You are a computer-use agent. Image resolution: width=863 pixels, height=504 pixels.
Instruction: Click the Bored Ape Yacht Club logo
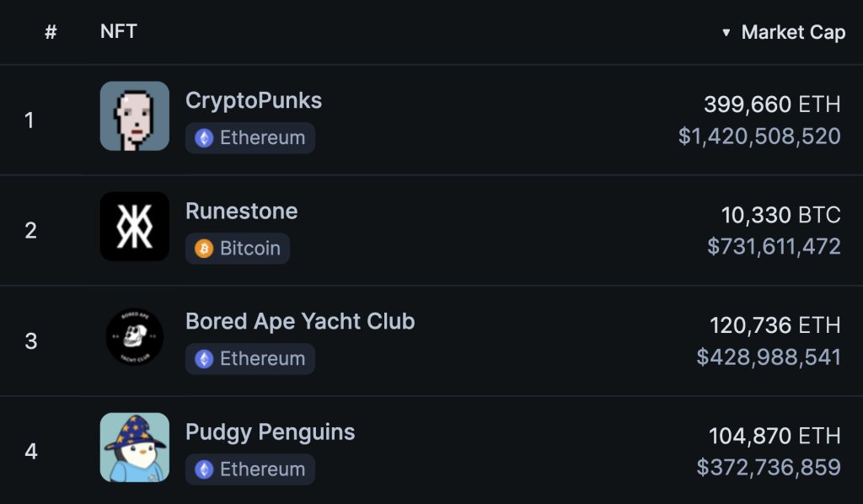click(135, 337)
